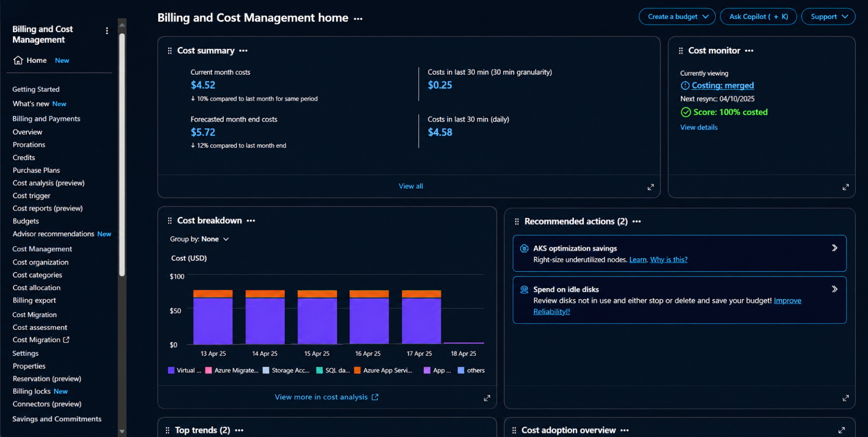Click the Cost breakdown drag handle icon
Screen dimensions: 868x437
tap(170, 221)
